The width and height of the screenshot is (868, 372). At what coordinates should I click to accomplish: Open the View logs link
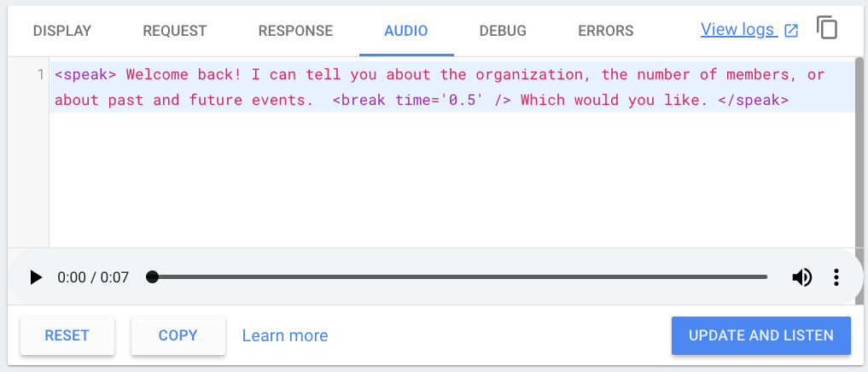coord(737,29)
